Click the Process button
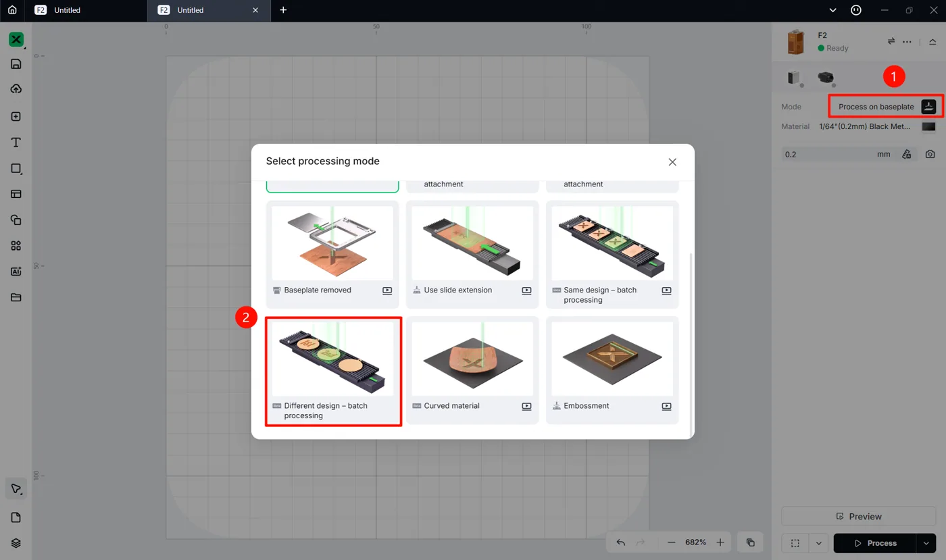The width and height of the screenshot is (946, 560). click(875, 543)
